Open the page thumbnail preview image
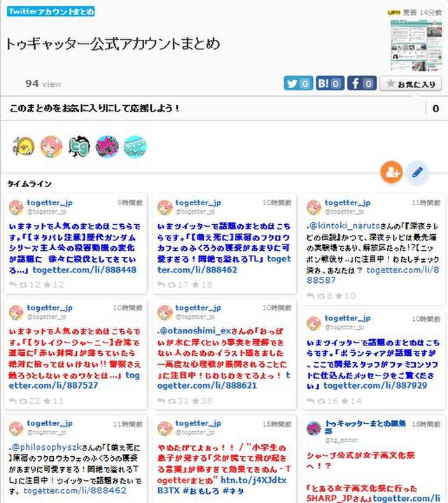 click(x=416, y=46)
